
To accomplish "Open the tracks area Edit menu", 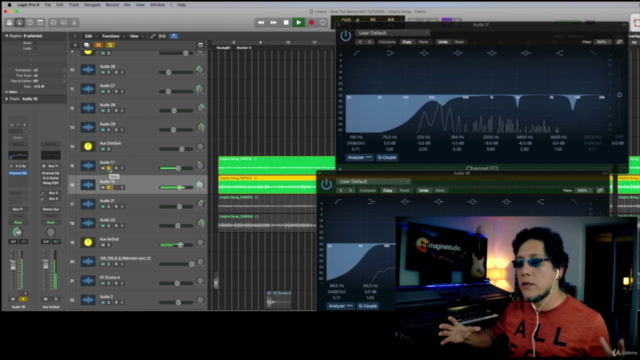I will [x=90, y=36].
